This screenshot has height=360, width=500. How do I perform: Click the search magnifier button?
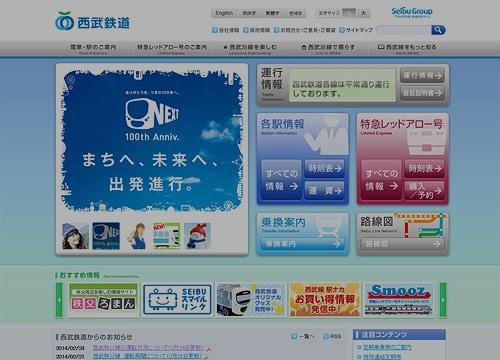point(438,30)
